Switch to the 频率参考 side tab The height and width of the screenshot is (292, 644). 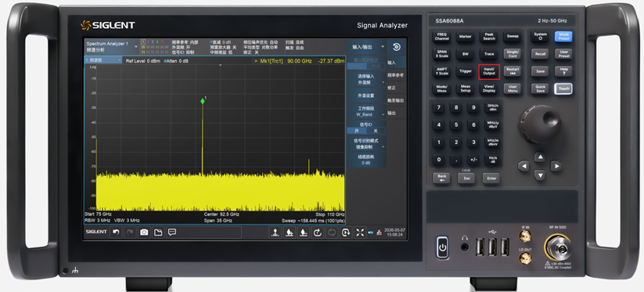point(397,76)
